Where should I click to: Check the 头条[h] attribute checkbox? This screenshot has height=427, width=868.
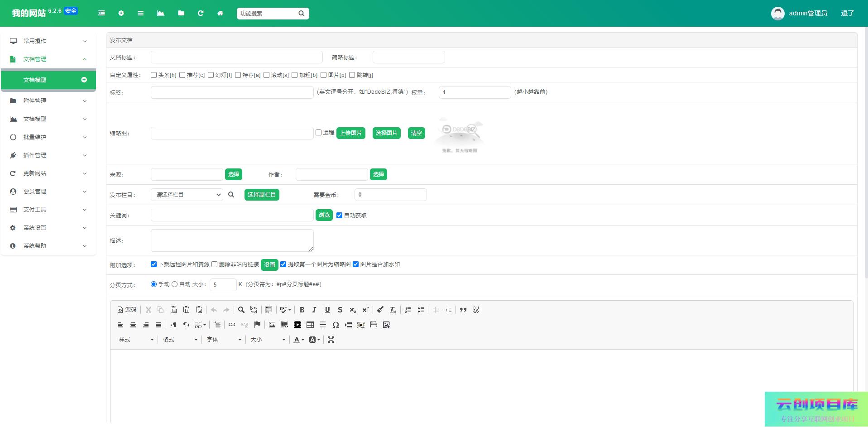(x=154, y=75)
